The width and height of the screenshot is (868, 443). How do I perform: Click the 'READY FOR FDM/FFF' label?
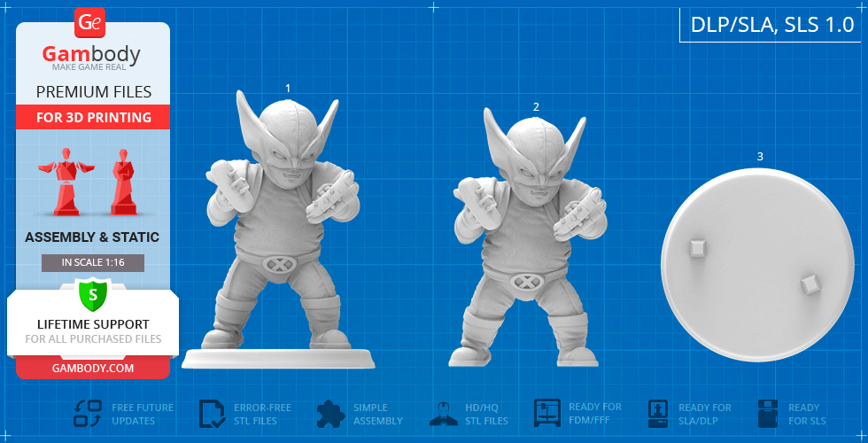[595, 413]
